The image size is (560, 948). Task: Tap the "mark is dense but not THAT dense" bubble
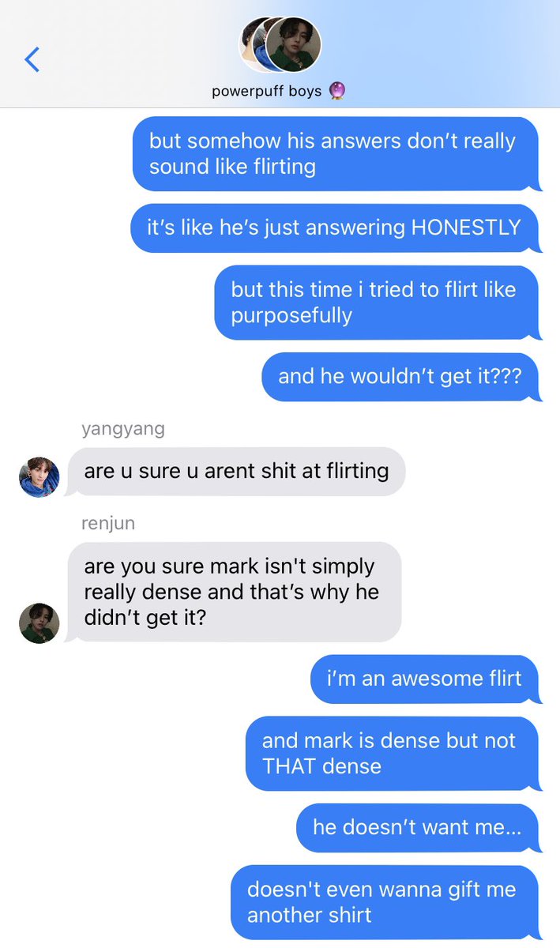point(393,753)
